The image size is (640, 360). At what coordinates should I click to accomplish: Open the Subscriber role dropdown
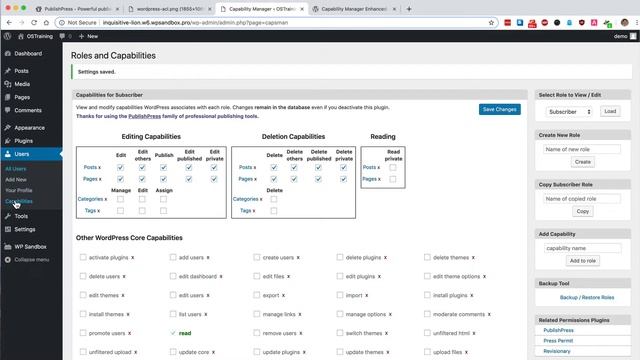(x=569, y=111)
